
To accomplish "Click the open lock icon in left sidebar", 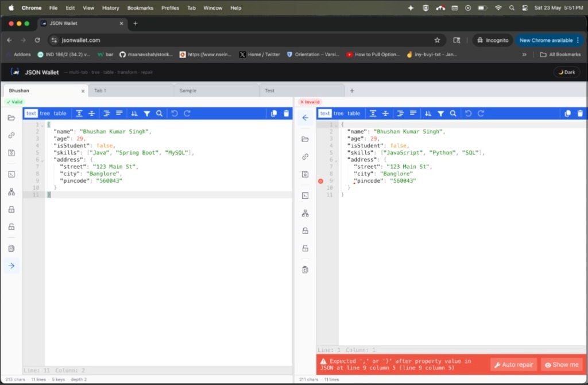I will click(x=11, y=226).
